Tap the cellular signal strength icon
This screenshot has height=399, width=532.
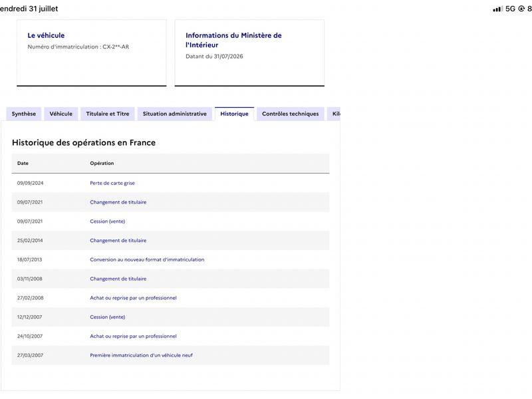(497, 9)
